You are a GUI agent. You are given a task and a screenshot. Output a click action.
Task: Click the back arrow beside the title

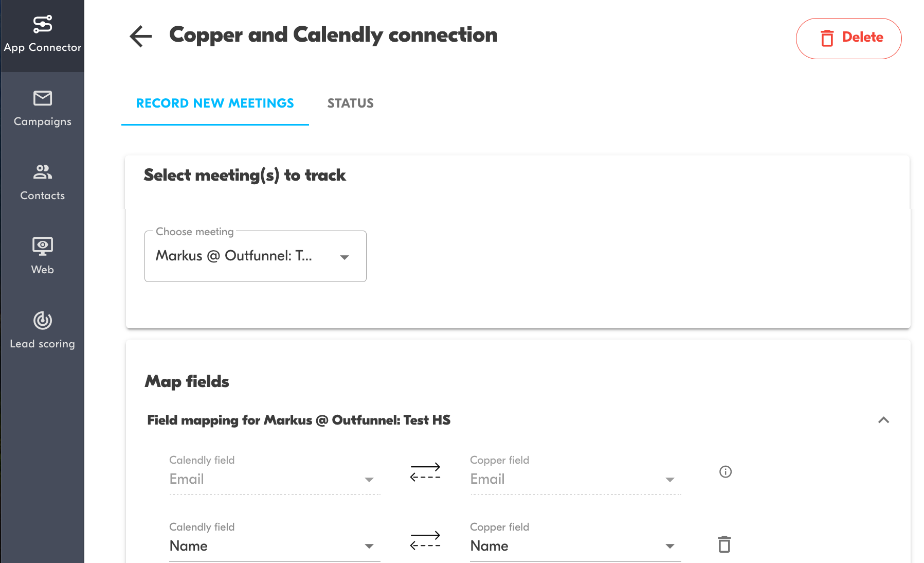[x=140, y=36]
